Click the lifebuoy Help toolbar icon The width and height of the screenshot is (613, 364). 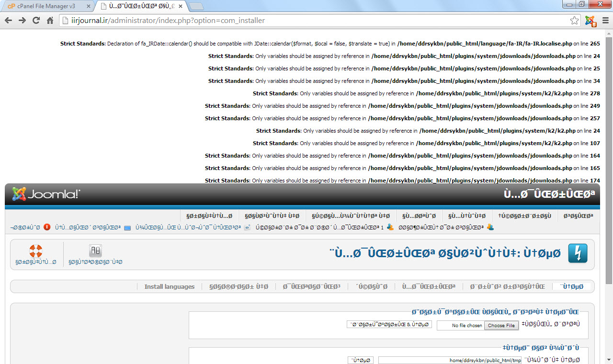[36, 251]
